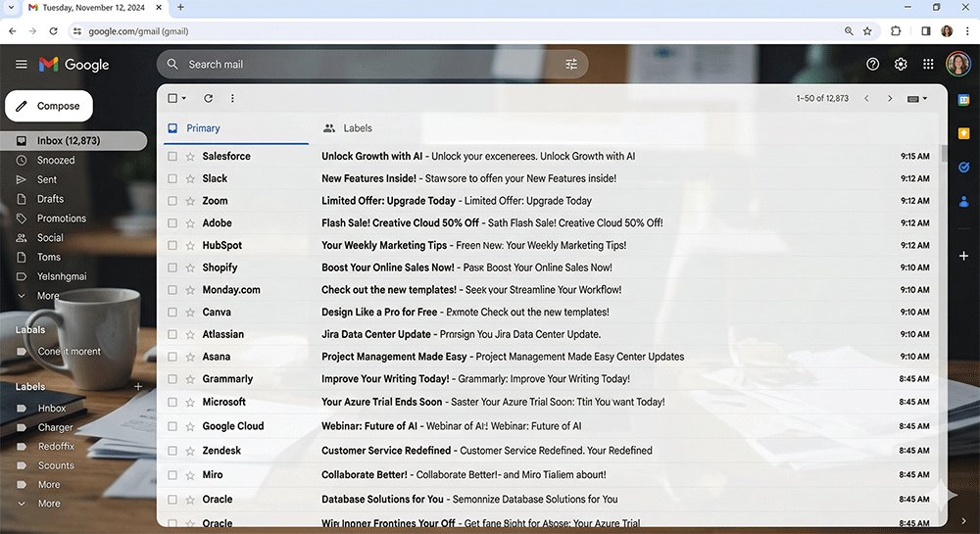Star the Zendesk email
The height and width of the screenshot is (534, 980).
(x=190, y=452)
